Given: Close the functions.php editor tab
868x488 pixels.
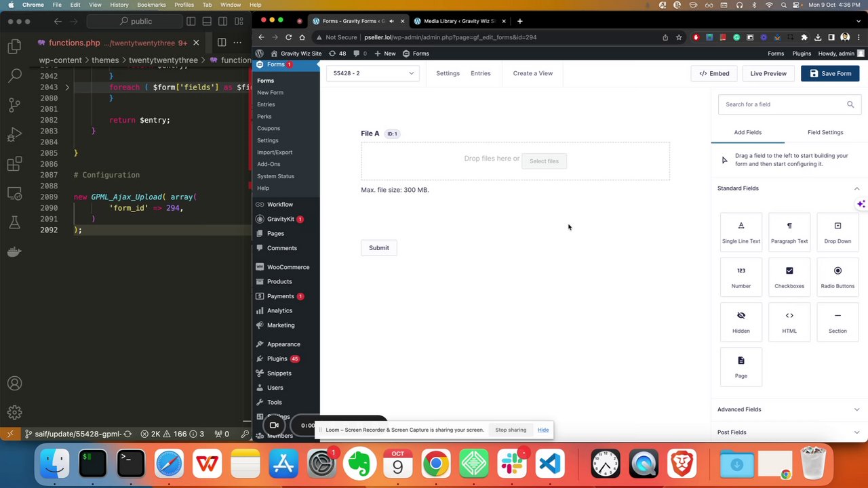Looking at the screenshot, I should tap(196, 43).
